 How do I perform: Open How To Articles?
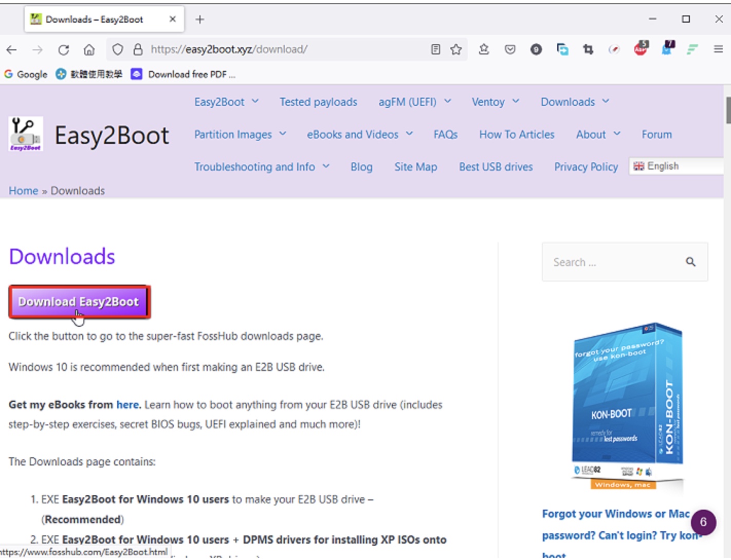tap(517, 135)
